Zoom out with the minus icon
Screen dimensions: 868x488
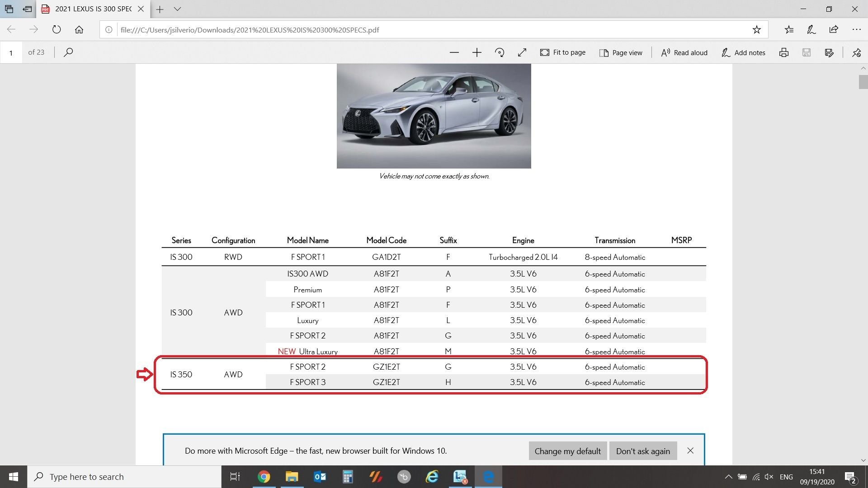coord(454,52)
